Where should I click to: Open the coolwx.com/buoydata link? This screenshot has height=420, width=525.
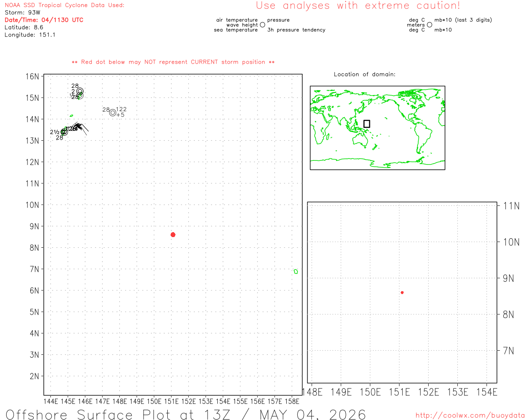(470, 415)
